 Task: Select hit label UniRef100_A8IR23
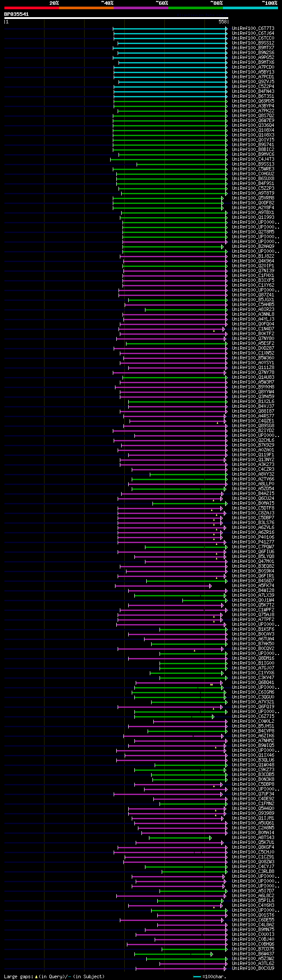point(253,309)
